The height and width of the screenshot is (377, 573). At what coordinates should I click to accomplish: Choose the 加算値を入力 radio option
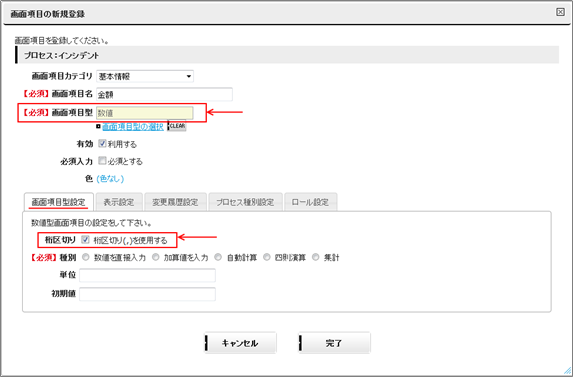(x=156, y=257)
